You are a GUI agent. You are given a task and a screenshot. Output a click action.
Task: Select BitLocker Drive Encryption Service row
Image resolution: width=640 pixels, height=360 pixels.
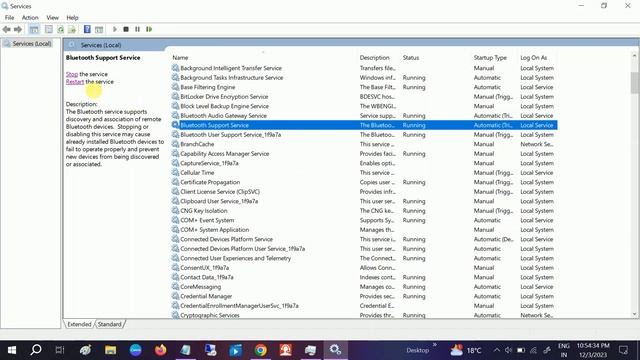pyautogui.click(x=364, y=97)
